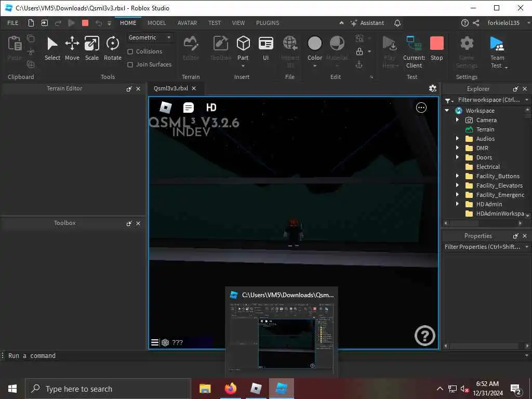Collapse the ribbon with the up arrow
The image size is (532, 399).
tap(341, 23)
